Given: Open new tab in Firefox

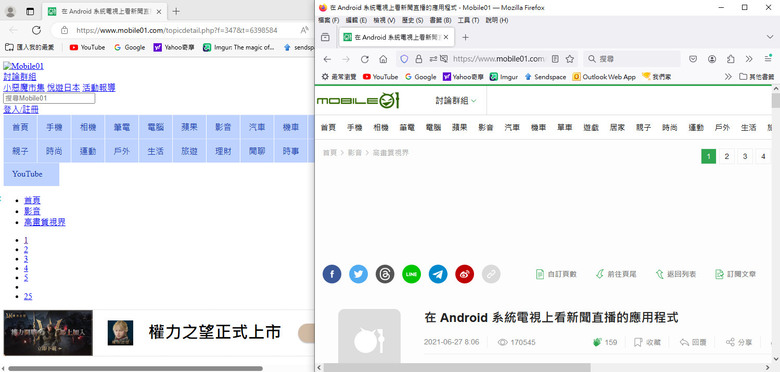Looking at the screenshot, I should [465, 37].
